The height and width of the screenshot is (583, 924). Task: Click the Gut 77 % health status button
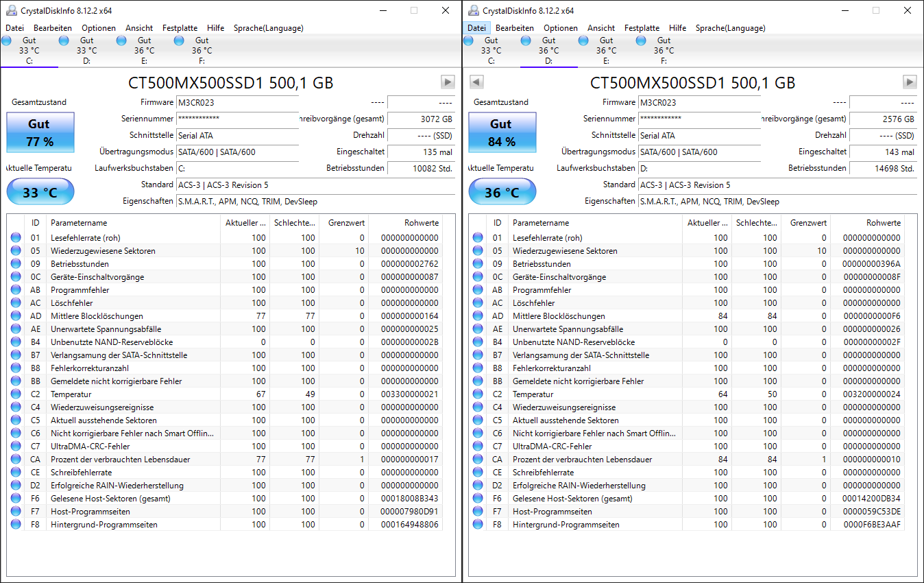[x=39, y=133]
